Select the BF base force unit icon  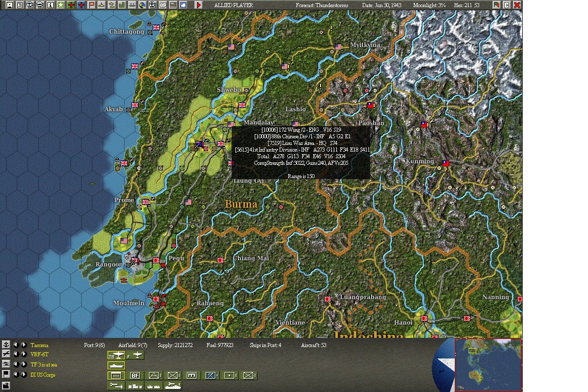tap(135, 375)
